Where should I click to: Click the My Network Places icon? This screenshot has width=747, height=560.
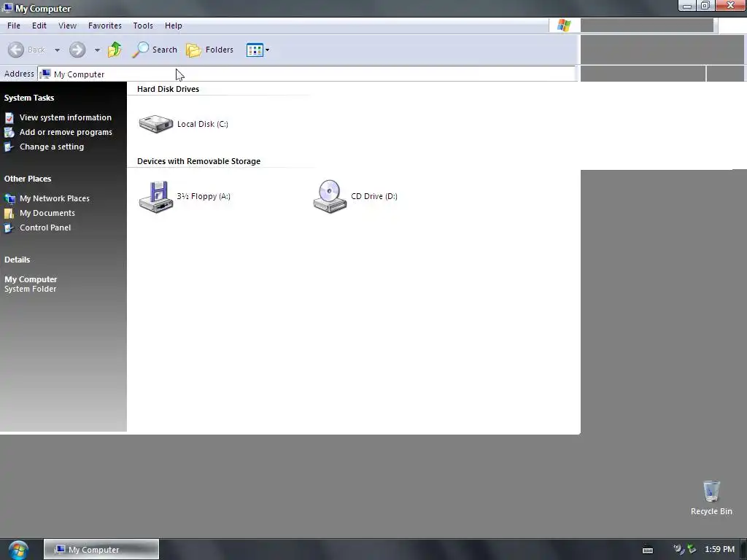pos(9,198)
